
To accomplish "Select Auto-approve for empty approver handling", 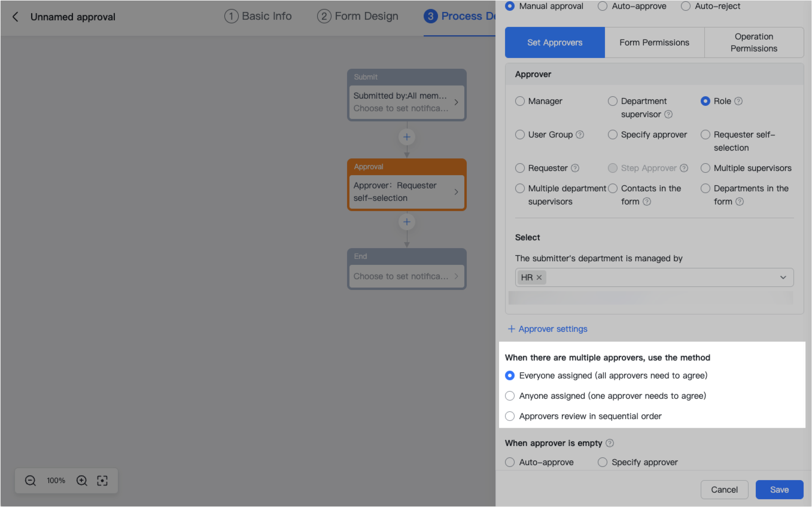I will 509,462.
